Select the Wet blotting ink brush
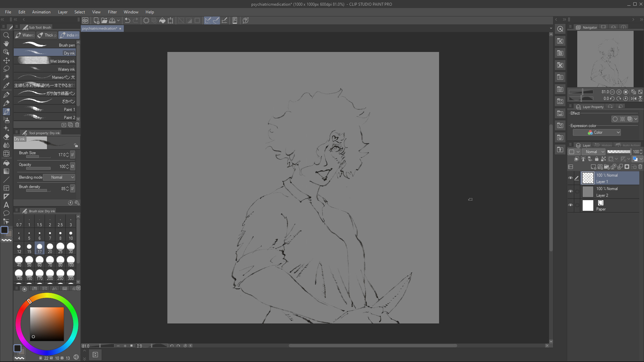644x362 pixels. click(45, 61)
